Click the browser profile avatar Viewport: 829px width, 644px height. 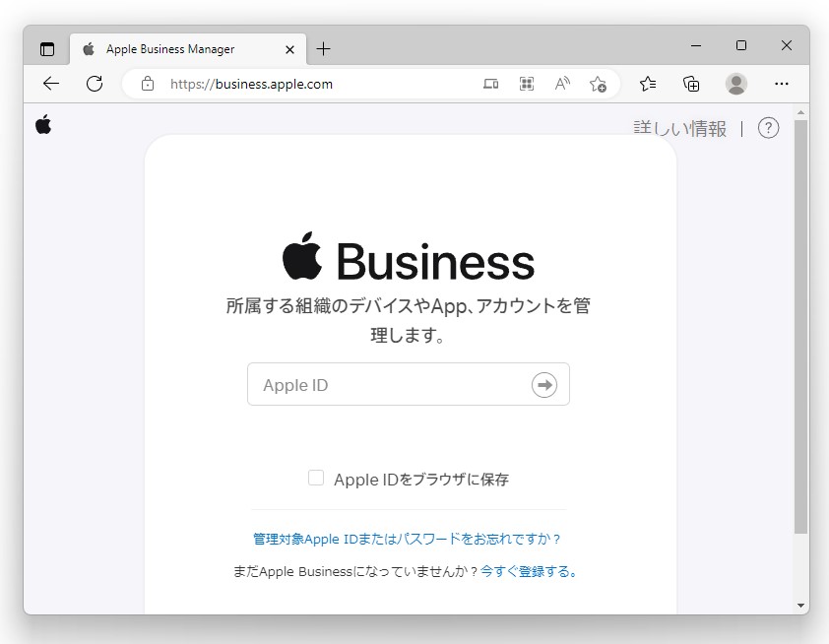point(736,85)
